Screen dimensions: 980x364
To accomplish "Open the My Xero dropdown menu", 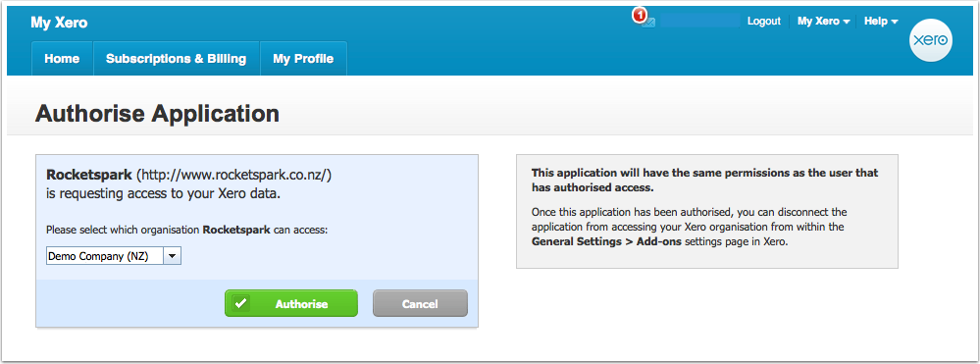I will coord(824,22).
